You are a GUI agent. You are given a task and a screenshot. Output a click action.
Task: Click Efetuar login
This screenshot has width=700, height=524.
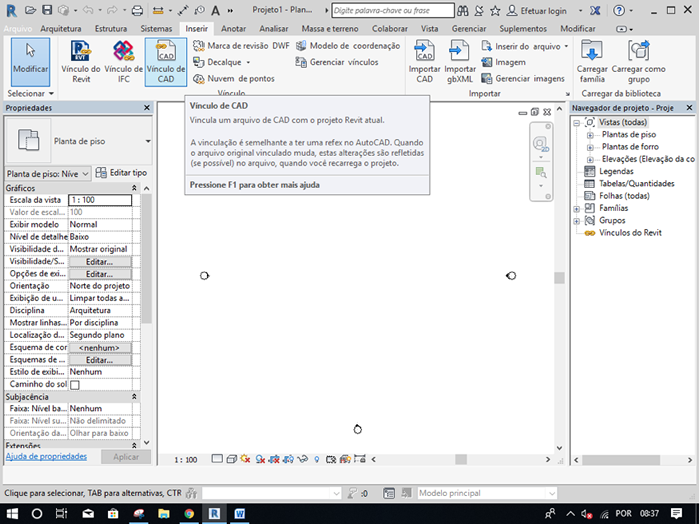[537, 11]
